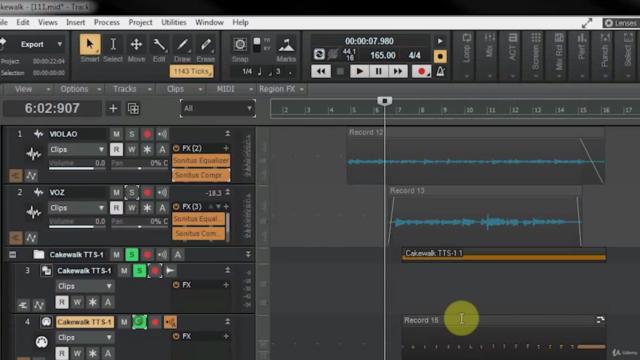Collapse the Cakewalk TTS-1 folder
The image size is (640, 360).
point(13,255)
